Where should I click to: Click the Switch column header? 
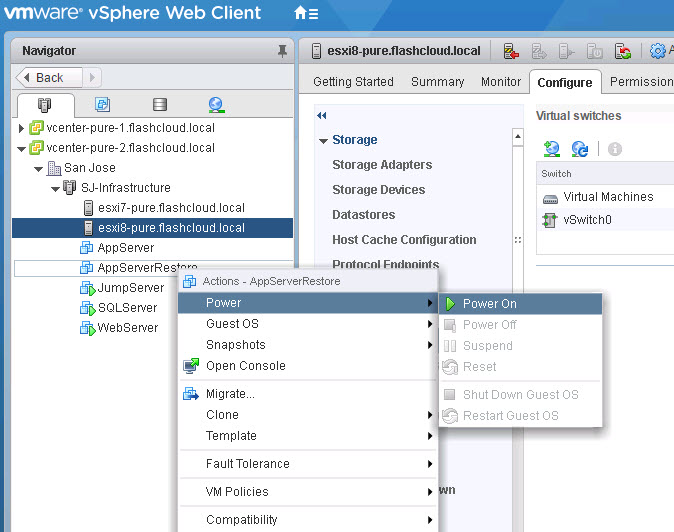click(605, 174)
